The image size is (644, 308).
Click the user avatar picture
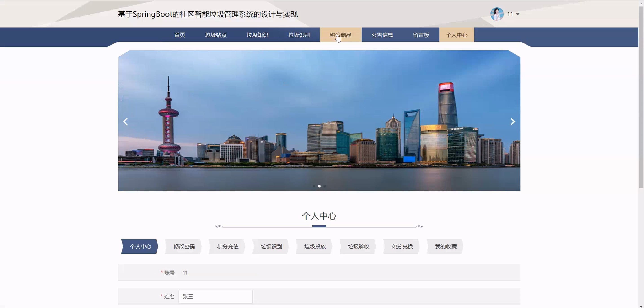[x=496, y=14]
